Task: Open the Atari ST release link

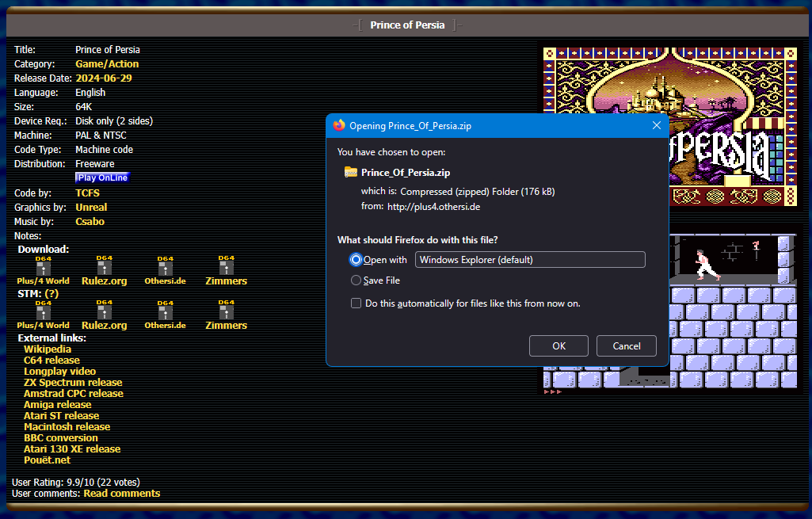Action: pyautogui.click(x=62, y=415)
